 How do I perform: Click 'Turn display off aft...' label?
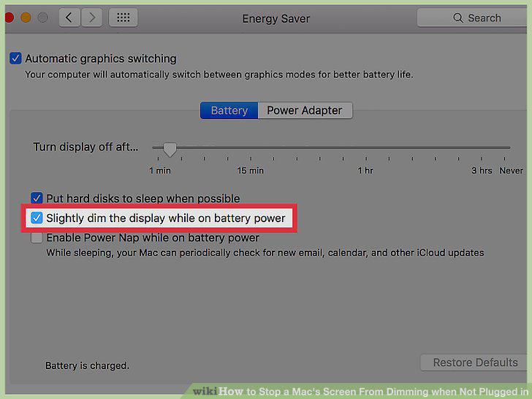tap(85, 147)
